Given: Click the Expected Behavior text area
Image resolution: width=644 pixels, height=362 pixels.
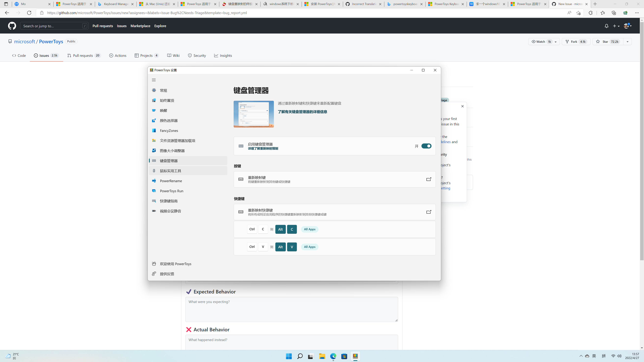Looking at the screenshot, I should point(291,309).
